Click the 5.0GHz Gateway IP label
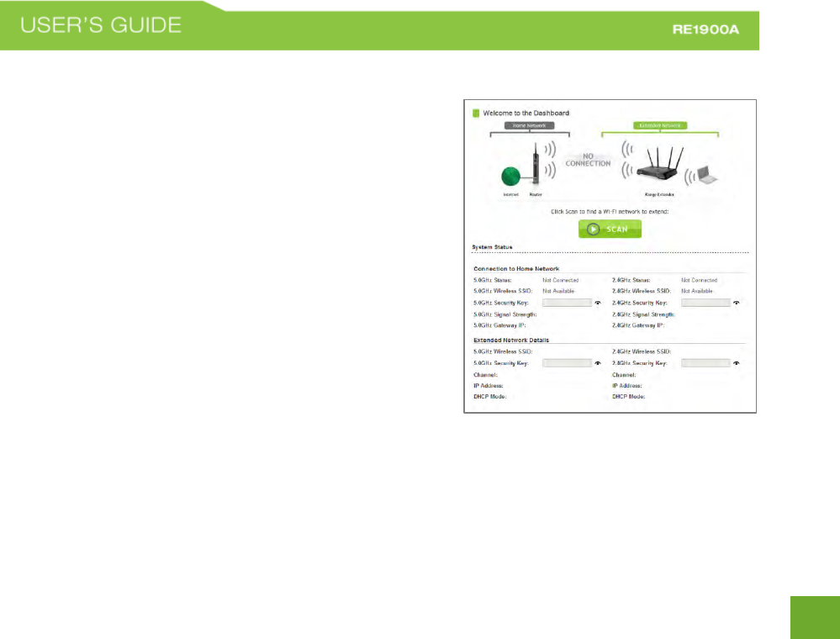Image resolution: width=840 pixels, height=639 pixels. pyautogui.click(x=499, y=325)
